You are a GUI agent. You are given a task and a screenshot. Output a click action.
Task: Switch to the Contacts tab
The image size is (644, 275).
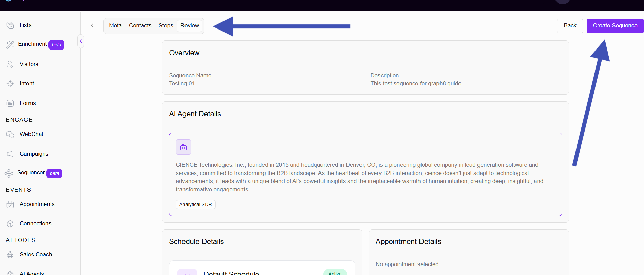140,26
